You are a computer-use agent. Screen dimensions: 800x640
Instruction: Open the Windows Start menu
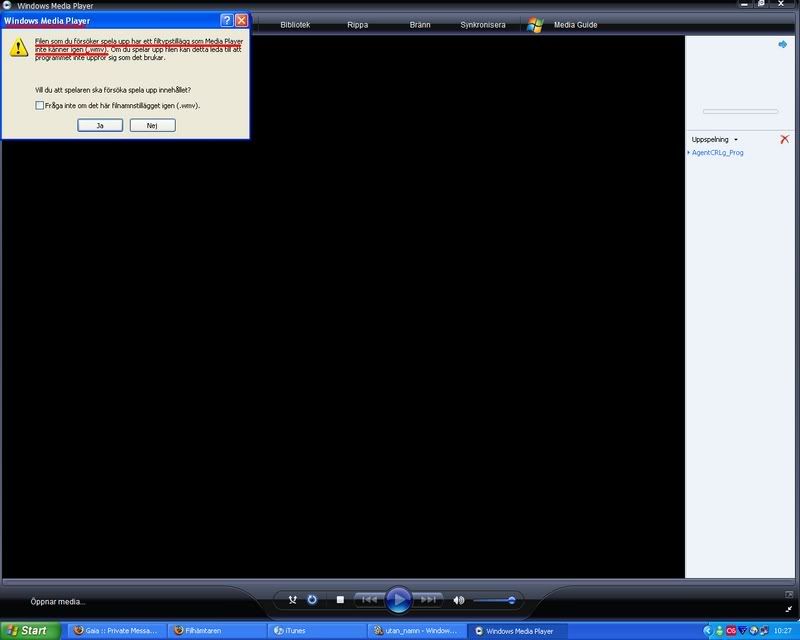[30, 630]
